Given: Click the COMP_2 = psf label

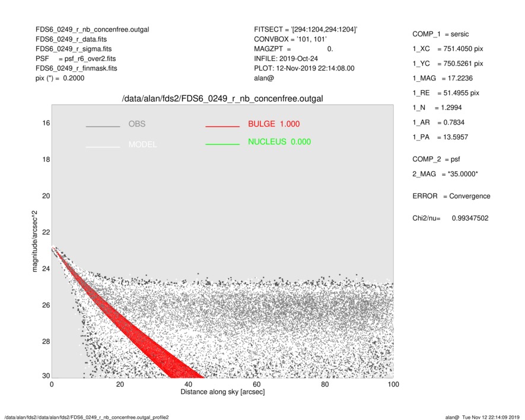Looking at the screenshot, I should (x=436, y=160).
